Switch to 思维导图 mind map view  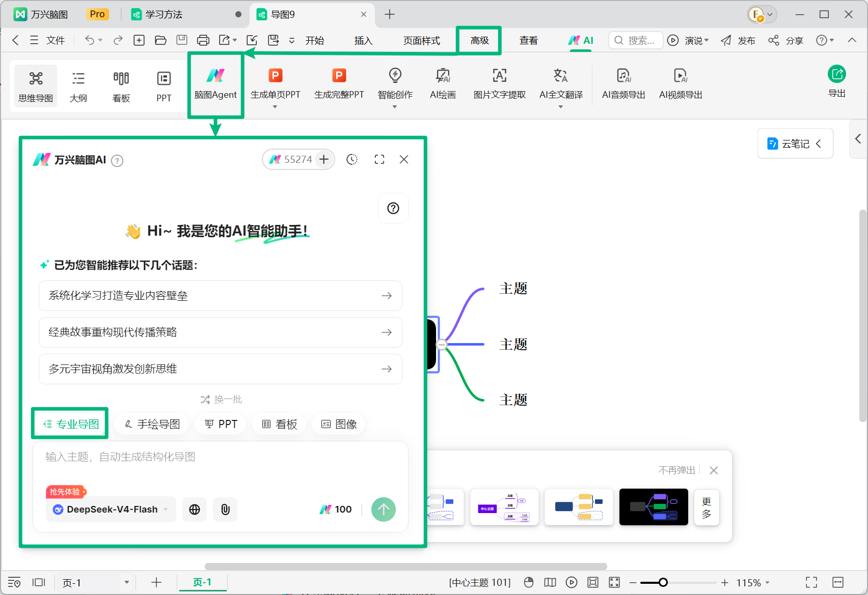(x=36, y=87)
